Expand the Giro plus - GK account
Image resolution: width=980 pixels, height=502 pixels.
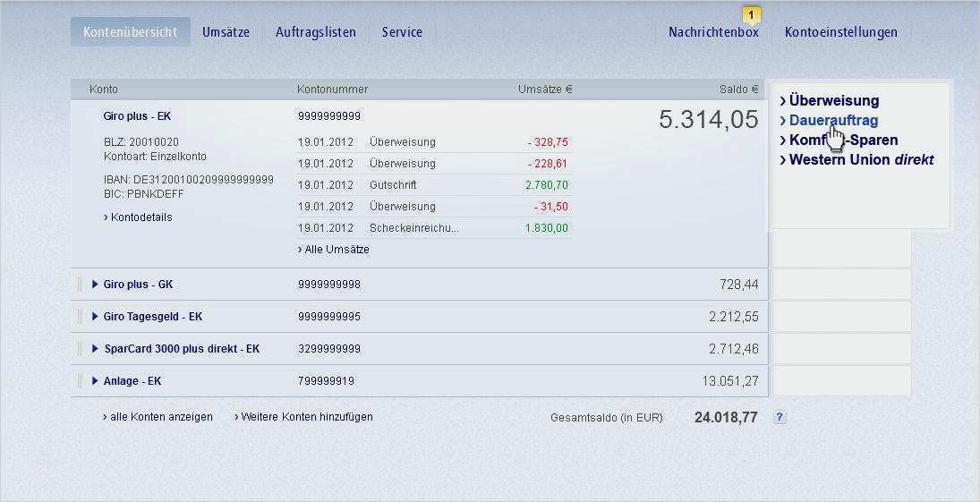coord(96,285)
